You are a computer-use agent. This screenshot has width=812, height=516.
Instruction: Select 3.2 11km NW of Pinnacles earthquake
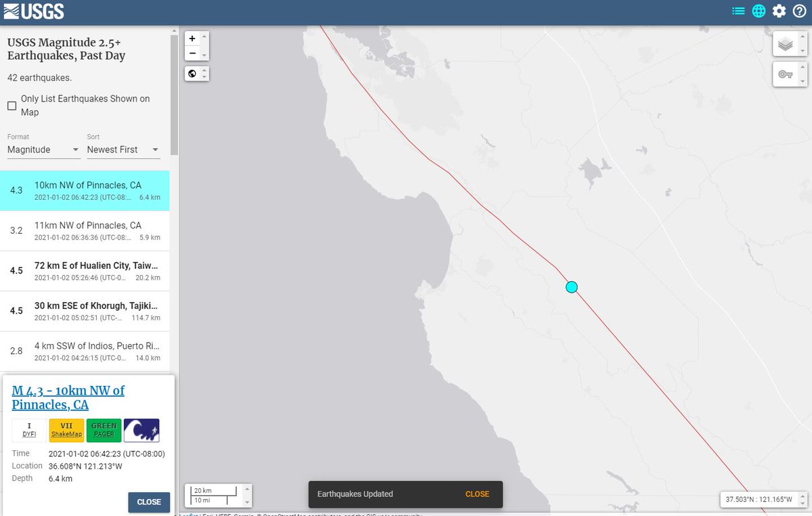(x=85, y=231)
